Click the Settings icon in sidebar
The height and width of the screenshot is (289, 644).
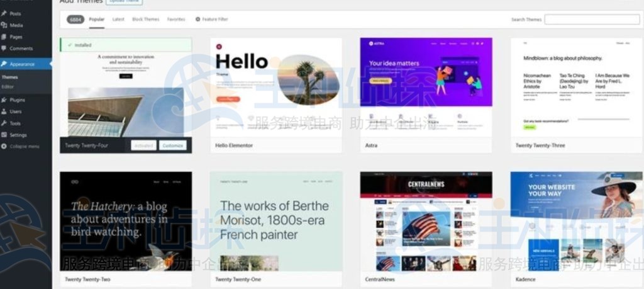click(4, 135)
